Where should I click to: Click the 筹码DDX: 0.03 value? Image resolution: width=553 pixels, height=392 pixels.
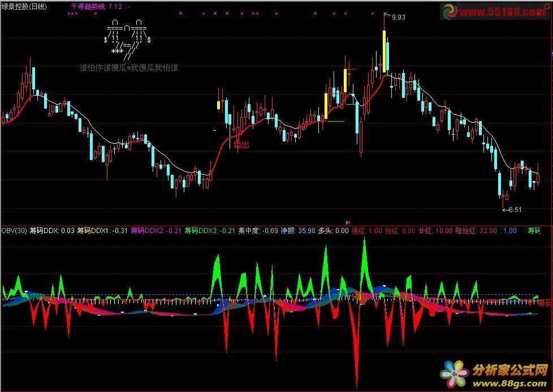(52, 231)
